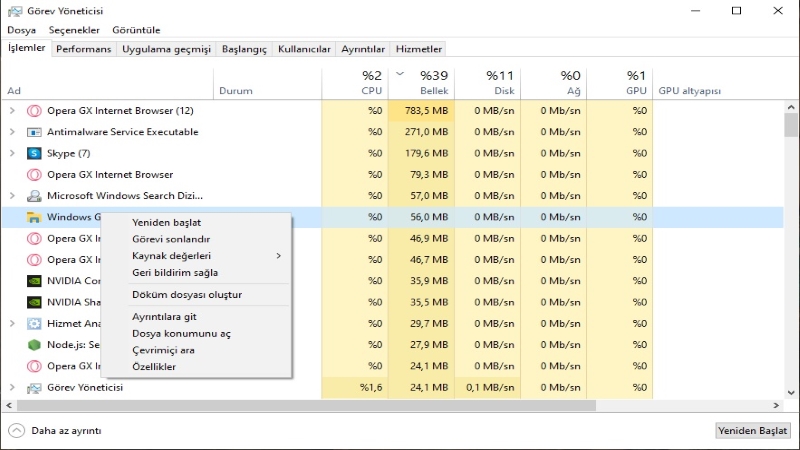This screenshot has height=450, width=800.
Task: Click the Microsoft Windows Search icon
Action: [x=34, y=196]
